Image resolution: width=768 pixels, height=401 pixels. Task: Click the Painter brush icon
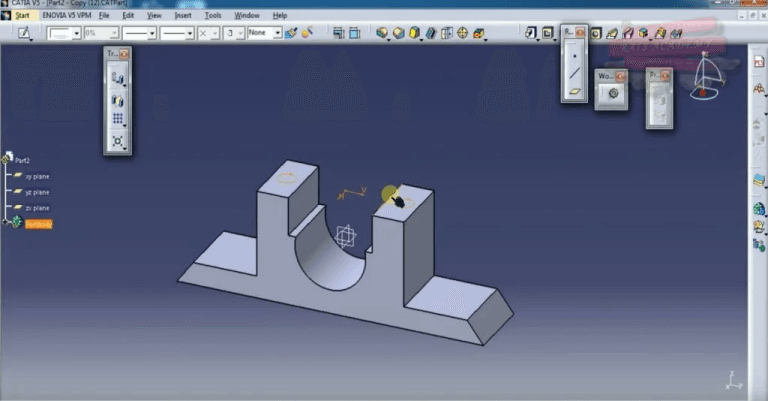click(x=290, y=33)
